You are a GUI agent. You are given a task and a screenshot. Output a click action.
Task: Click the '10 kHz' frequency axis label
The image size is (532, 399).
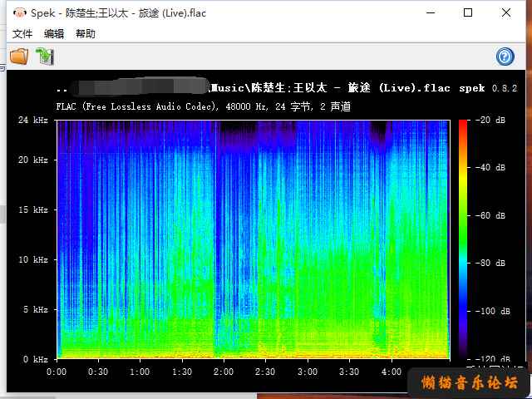click(33, 259)
